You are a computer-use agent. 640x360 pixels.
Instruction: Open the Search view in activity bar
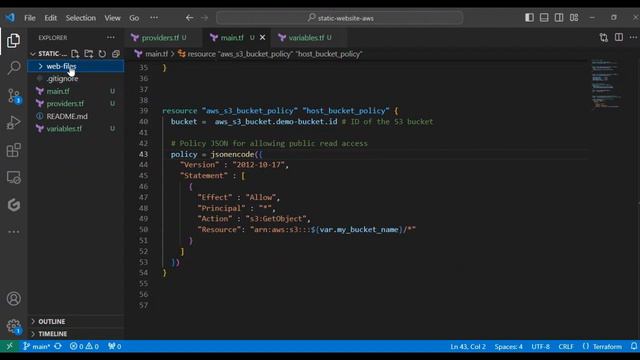coord(13,68)
